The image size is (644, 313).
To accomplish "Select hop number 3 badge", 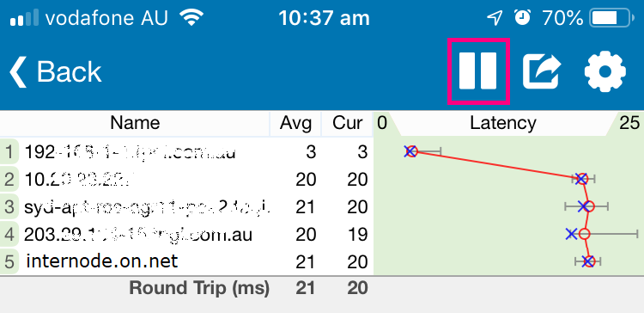I will [9, 207].
